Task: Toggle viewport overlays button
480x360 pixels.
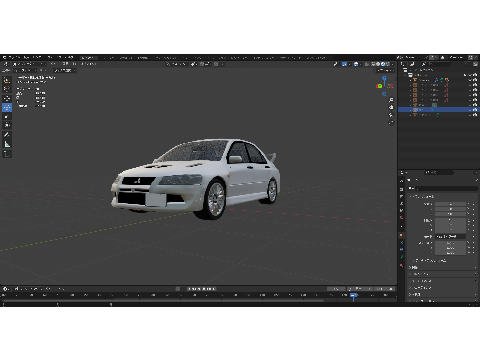Action: 356,64
